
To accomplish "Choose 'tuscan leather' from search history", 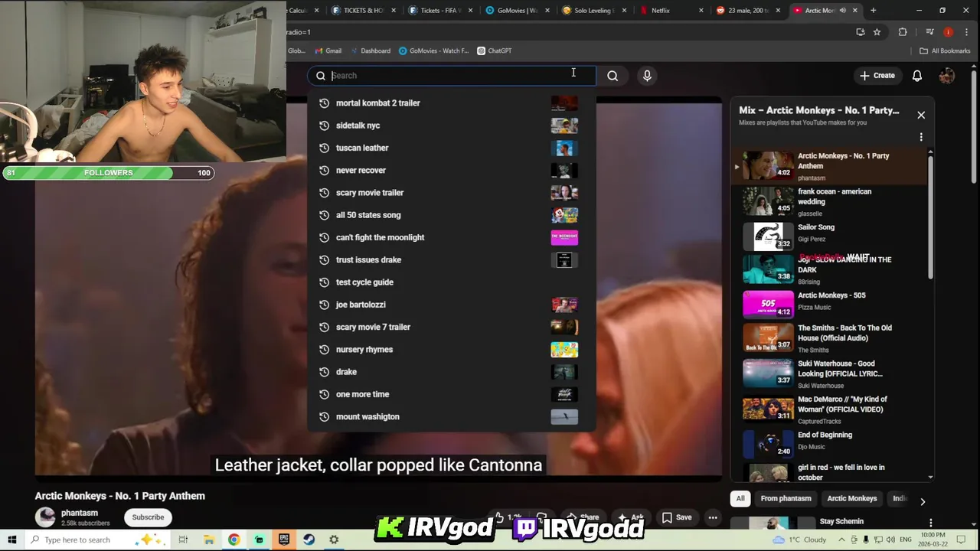I will [x=452, y=148].
